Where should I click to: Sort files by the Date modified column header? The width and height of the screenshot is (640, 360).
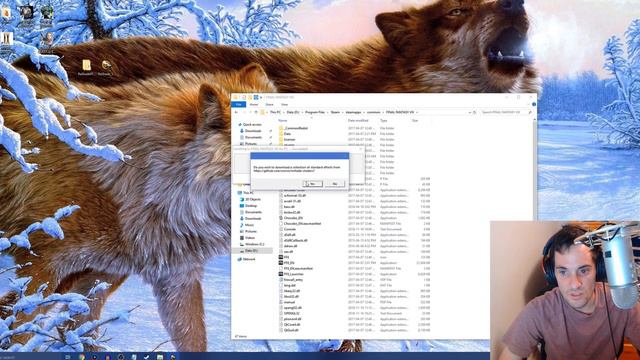tap(358, 121)
